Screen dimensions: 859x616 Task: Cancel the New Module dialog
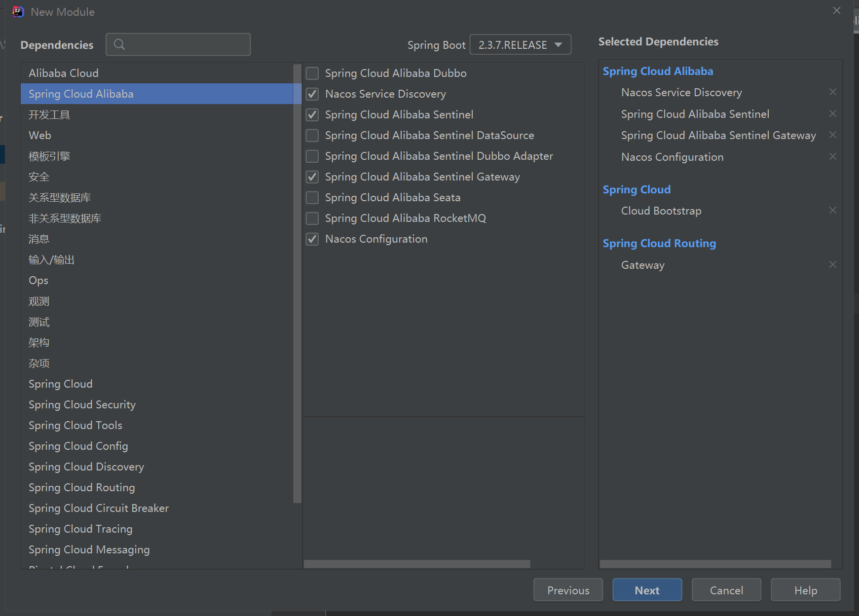[726, 590]
